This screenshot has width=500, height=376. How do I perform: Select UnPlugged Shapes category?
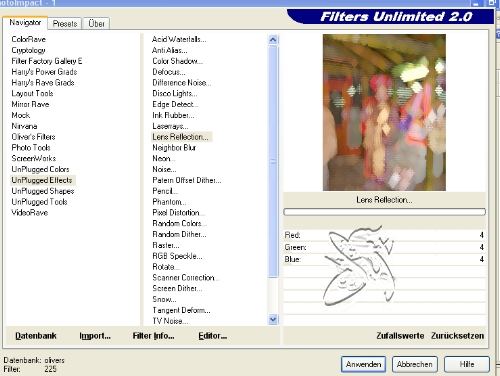(x=43, y=191)
